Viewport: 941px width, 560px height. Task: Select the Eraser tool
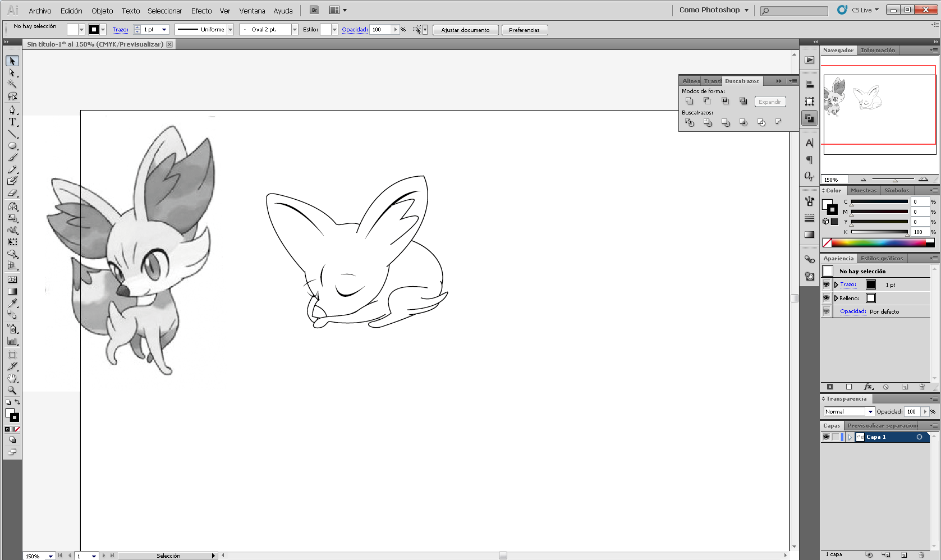(12, 193)
